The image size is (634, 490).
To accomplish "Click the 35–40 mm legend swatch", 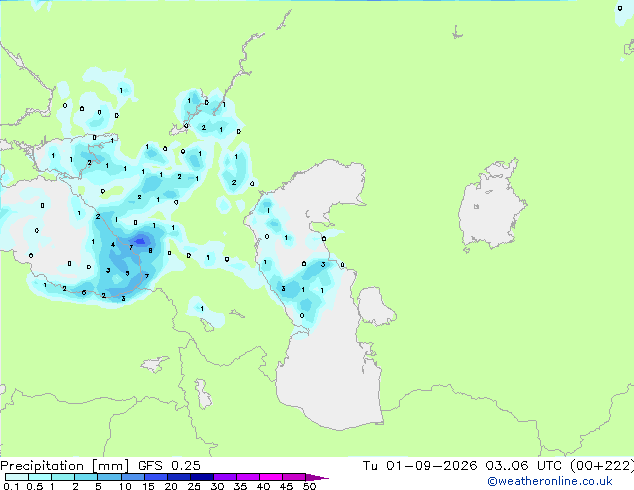I will [x=247, y=477].
